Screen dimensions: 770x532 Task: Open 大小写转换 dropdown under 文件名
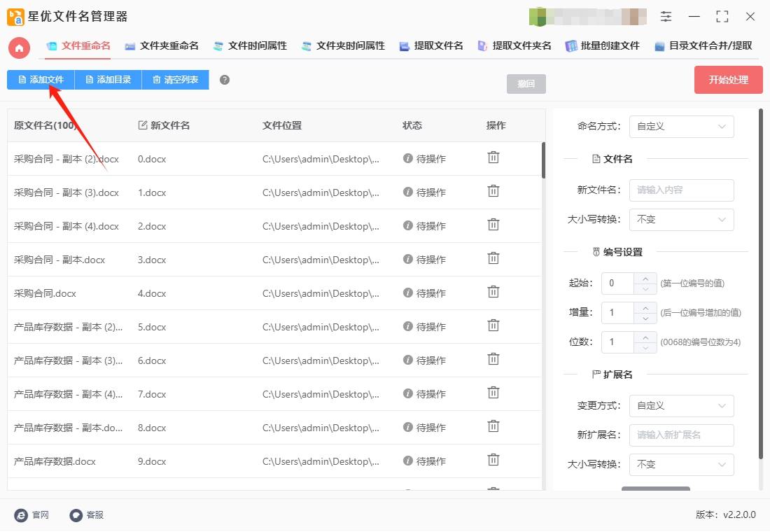tap(681, 220)
